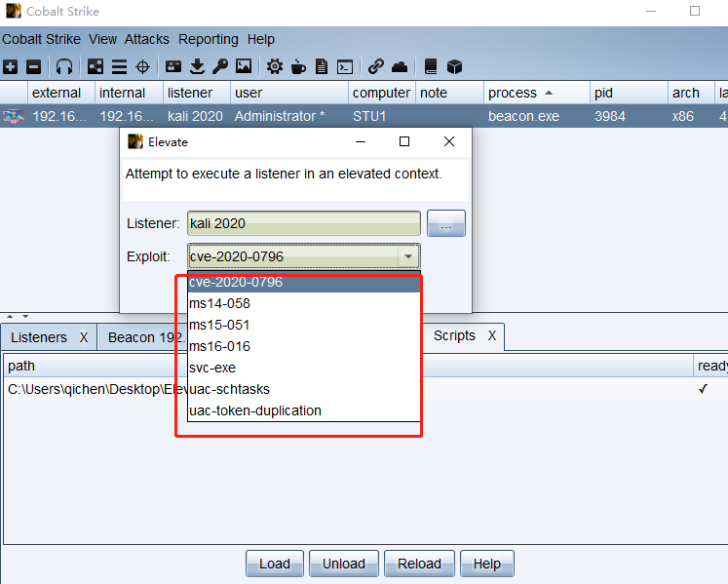Click the Load button

[275, 564]
